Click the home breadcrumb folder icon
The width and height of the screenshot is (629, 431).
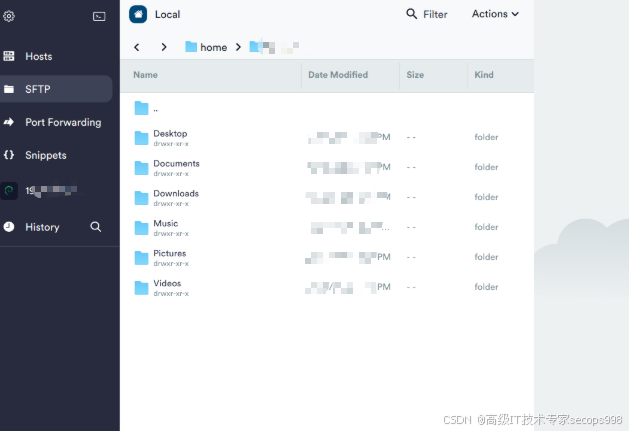191,47
